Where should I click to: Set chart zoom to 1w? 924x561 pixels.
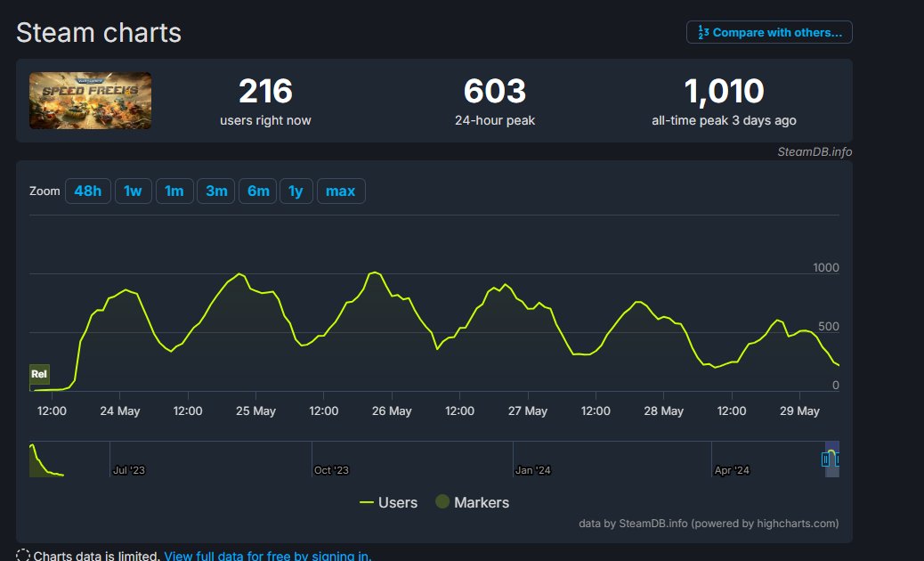(x=134, y=191)
